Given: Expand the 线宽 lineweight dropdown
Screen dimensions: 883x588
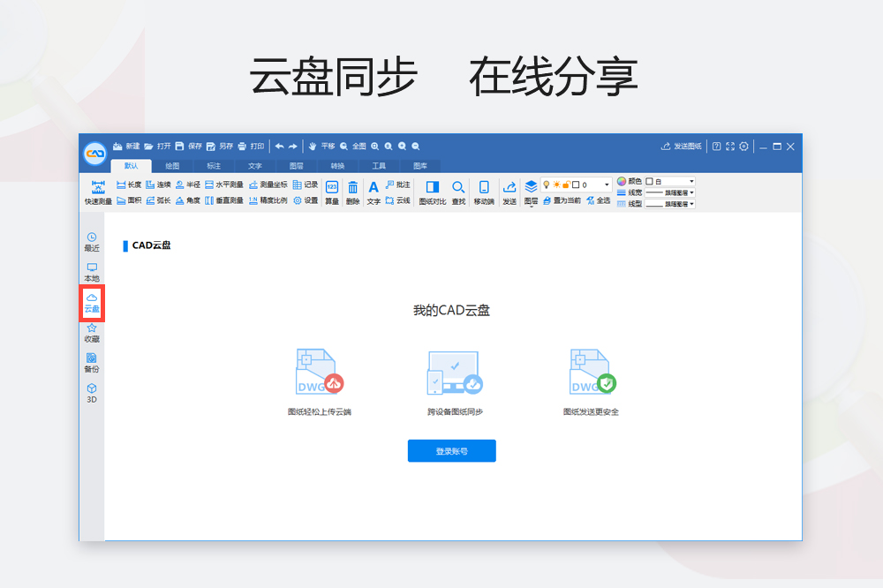Looking at the screenshot, I should pyautogui.click(x=691, y=192).
